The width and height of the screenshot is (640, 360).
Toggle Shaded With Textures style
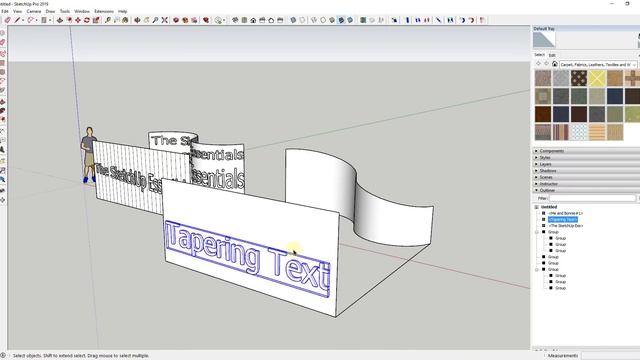(x=341, y=20)
